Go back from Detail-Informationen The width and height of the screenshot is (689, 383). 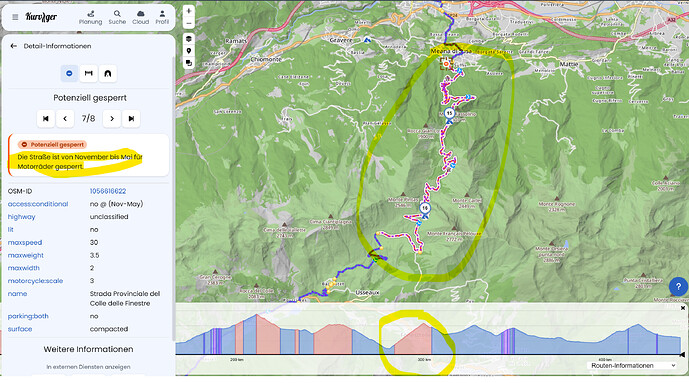(x=14, y=46)
